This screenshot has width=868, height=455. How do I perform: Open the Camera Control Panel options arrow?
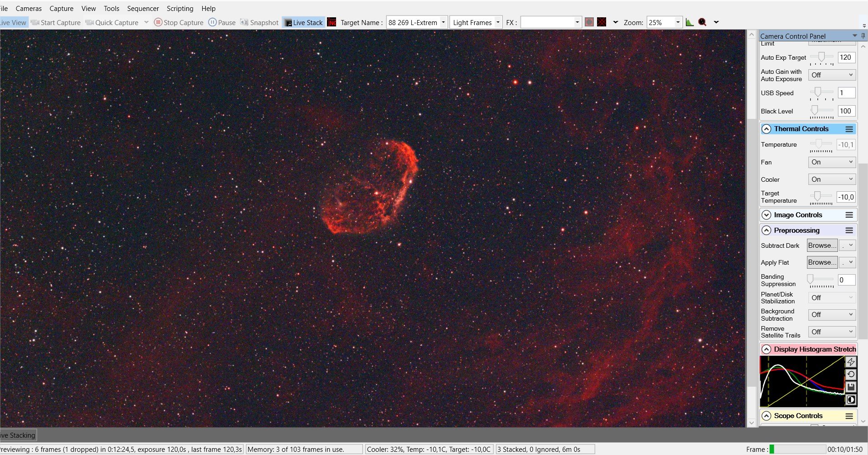tap(854, 36)
